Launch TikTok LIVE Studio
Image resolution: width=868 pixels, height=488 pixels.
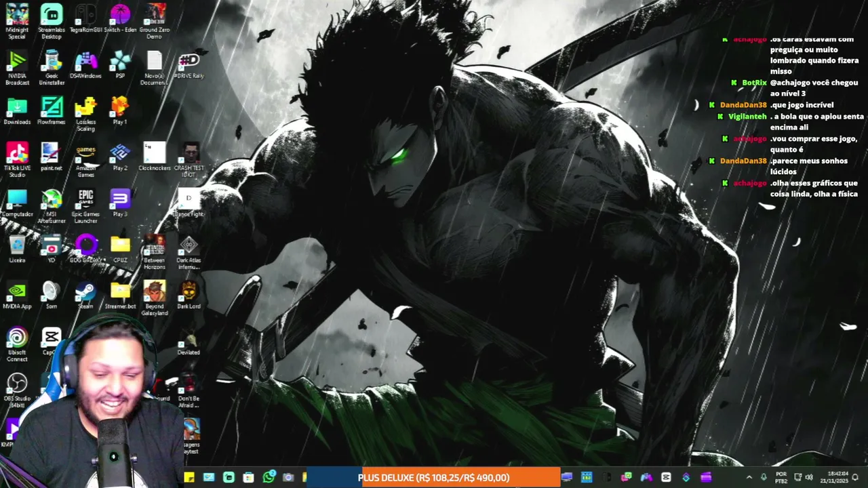click(x=17, y=159)
